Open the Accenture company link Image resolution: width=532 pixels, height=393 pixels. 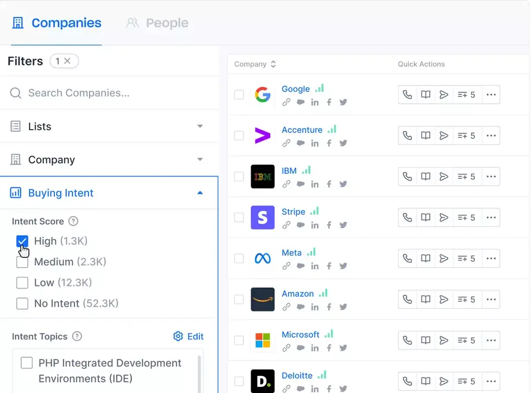(302, 130)
